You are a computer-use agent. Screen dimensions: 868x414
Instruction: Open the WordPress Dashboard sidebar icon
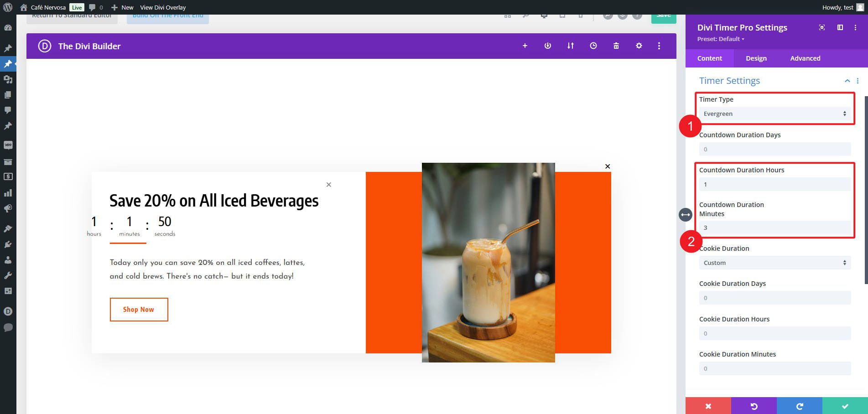[8, 28]
